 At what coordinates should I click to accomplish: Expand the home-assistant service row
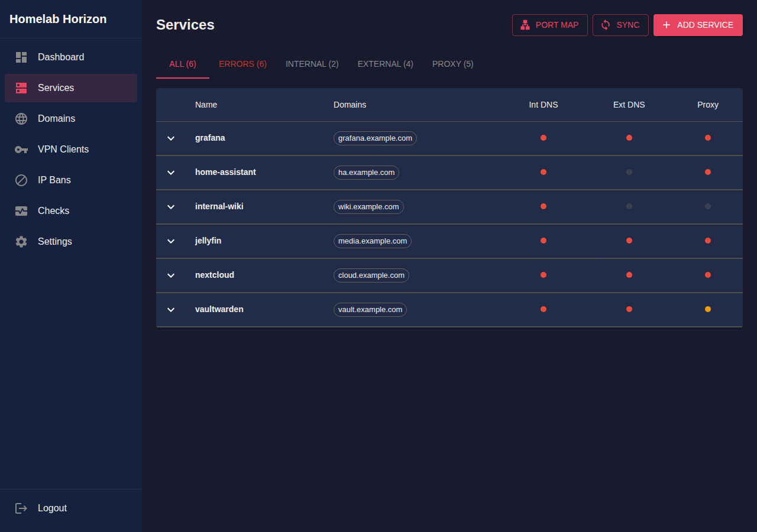tap(171, 173)
